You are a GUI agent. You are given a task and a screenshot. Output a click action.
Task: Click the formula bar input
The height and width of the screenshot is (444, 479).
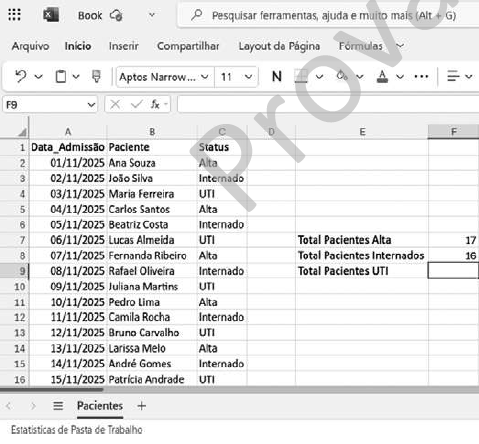(328, 105)
